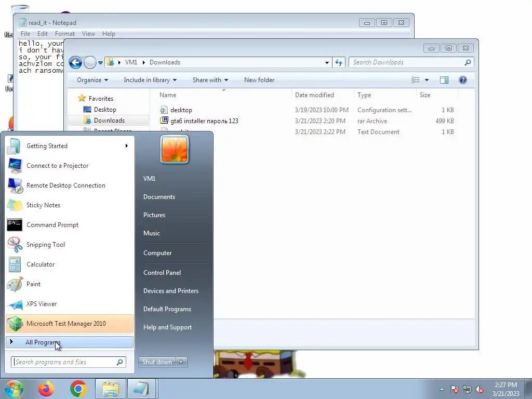Open Chrome from the taskbar
The width and height of the screenshot is (532, 399).
[x=78, y=389]
